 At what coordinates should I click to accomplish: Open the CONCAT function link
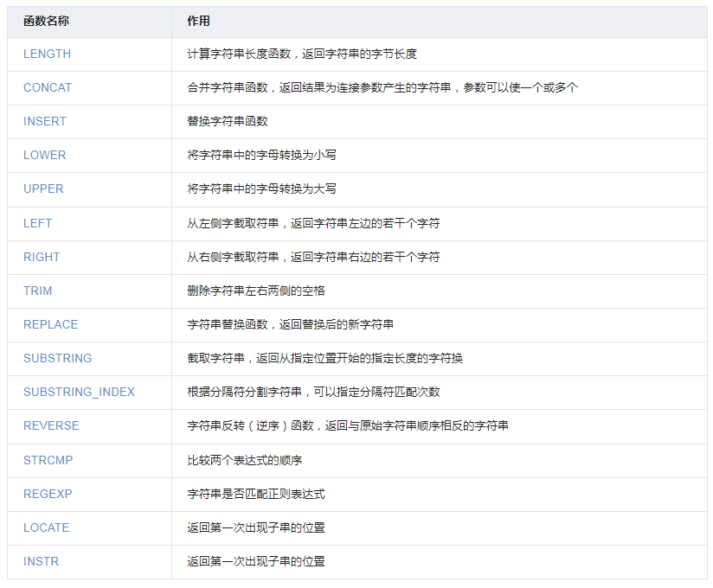pos(46,87)
